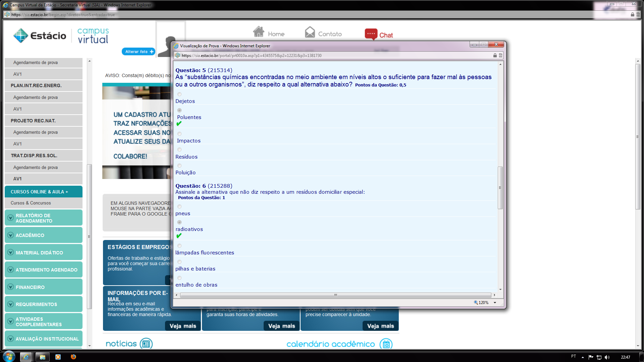This screenshot has height=362, width=644.
Task: Click main browser address bar URL
Action: point(63,14)
